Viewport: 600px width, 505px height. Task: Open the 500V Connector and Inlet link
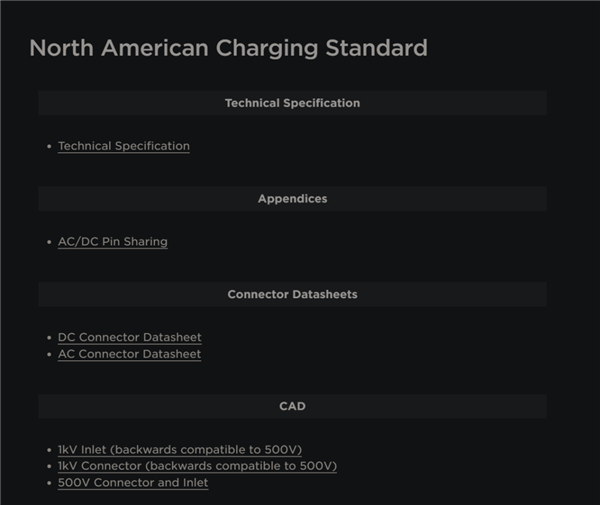133,483
